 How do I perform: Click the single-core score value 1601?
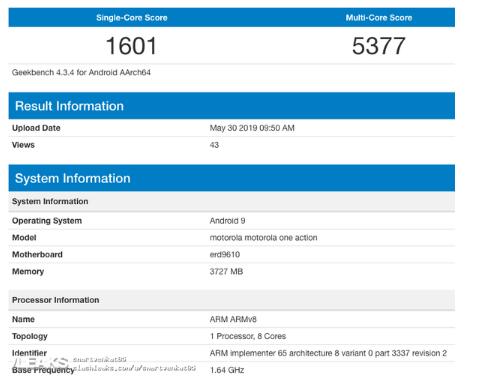tap(131, 46)
